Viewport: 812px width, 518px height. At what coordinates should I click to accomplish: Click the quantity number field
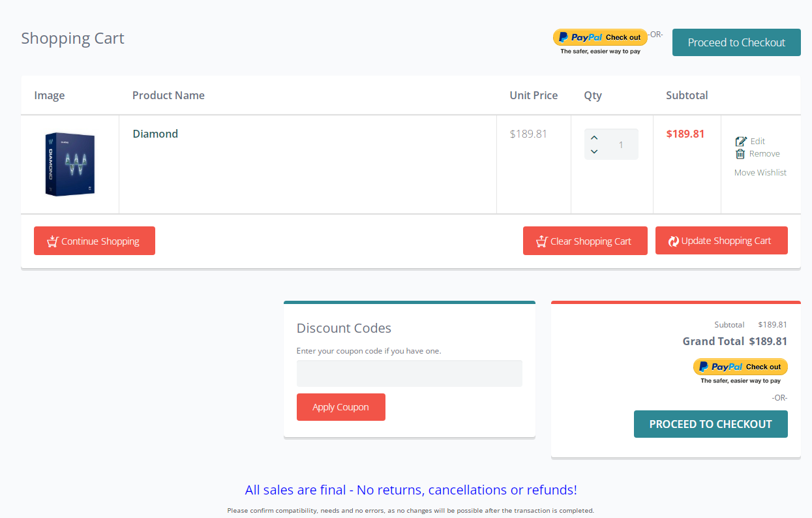click(620, 145)
